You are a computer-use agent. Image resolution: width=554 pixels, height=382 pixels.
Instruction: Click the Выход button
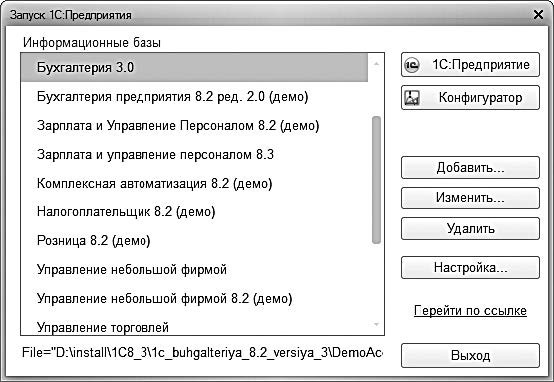click(470, 355)
